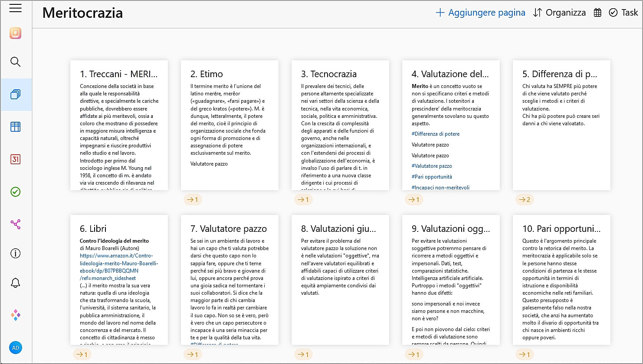
Task: Click link badge under Tecnocrazia card
Action: pos(302,200)
